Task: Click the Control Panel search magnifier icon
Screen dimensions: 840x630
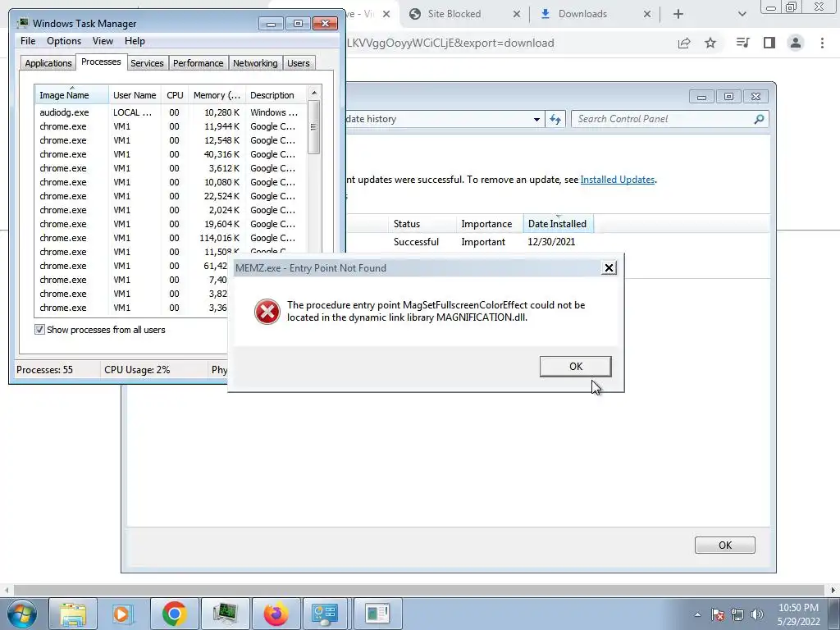Action: [x=759, y=119]
